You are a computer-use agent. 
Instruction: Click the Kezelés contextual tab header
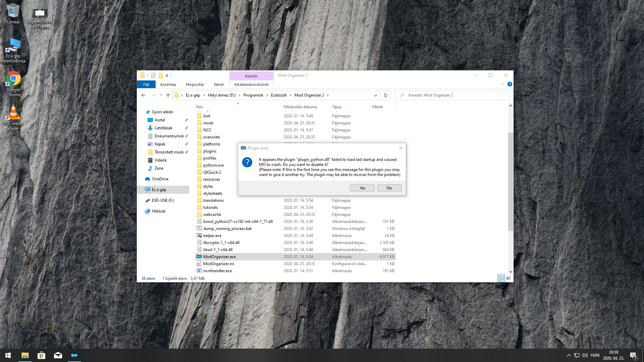click(251, 76)
